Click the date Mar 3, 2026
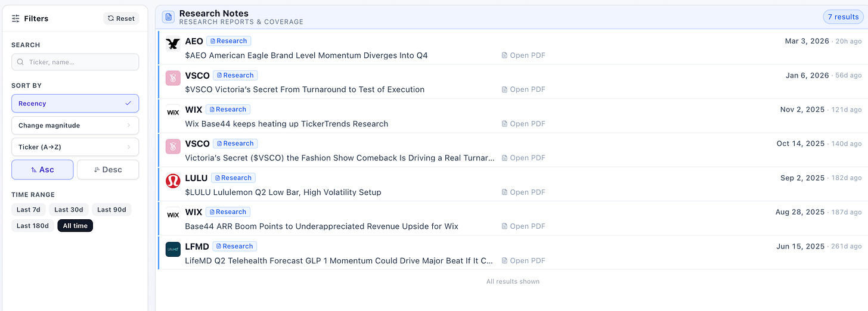The width and height of the screenshot is (868, 311). tap(807, 41)
